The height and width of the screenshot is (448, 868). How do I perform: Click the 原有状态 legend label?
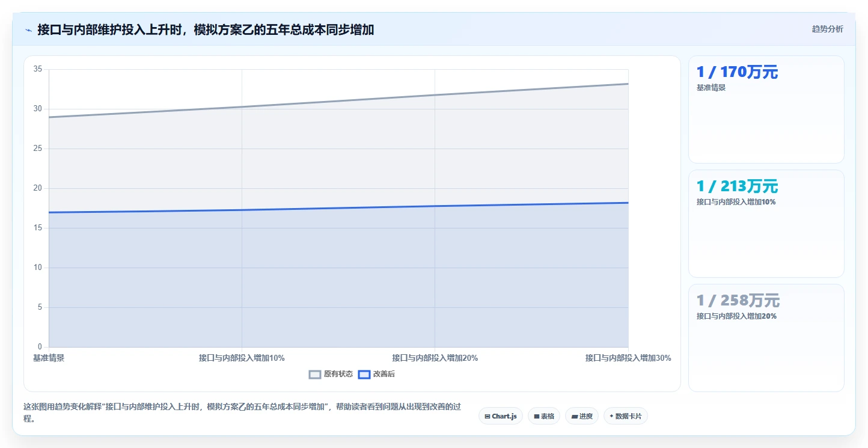[338, 374]
